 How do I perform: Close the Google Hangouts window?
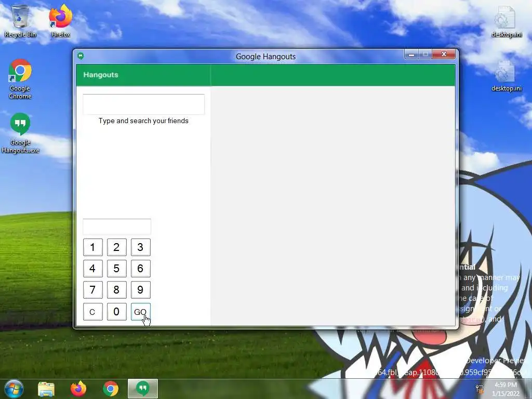point(444,54)
